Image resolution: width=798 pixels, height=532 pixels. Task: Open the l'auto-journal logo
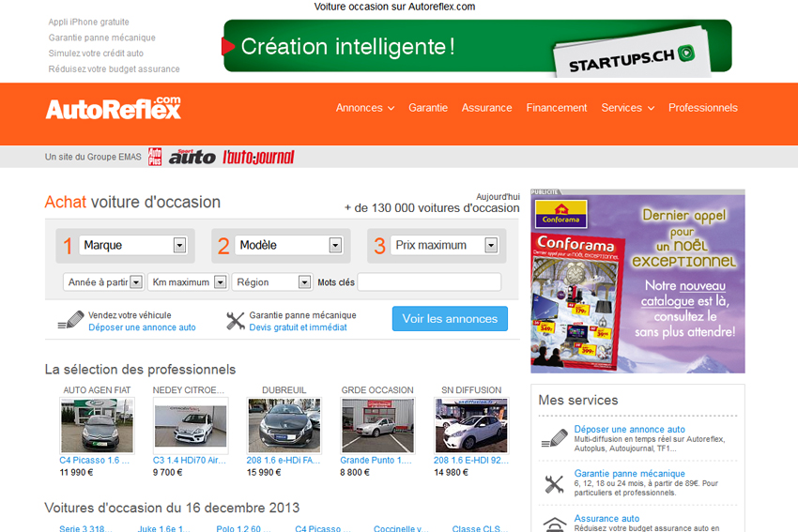[258, 157]
